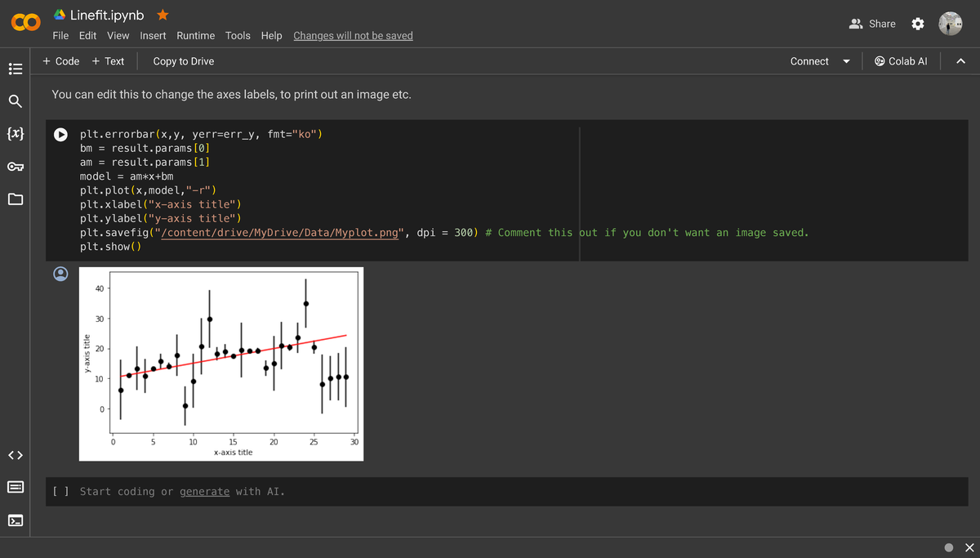This screenshot has width=980, height=558.
Task: Open the Runtime menu
Action: coord(195,35)
